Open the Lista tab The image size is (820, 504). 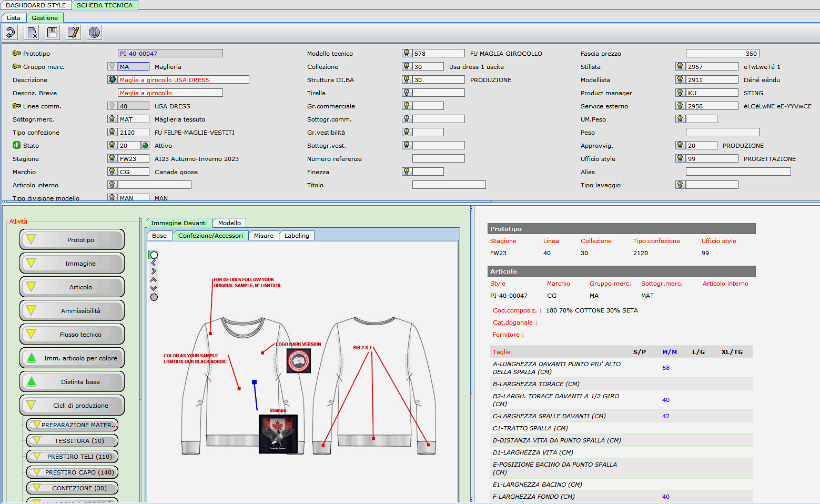pyautogui.click(x=14, y=18)
